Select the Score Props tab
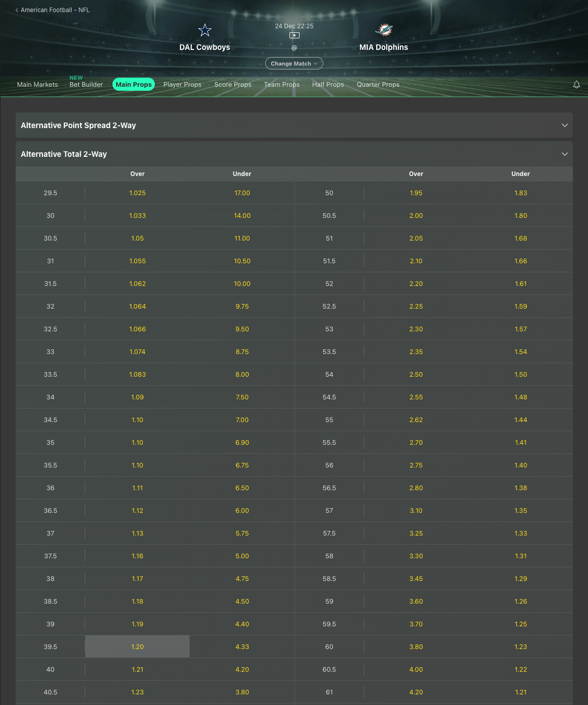The height and width of the screenshot is (705, 588). coord(232,85)
